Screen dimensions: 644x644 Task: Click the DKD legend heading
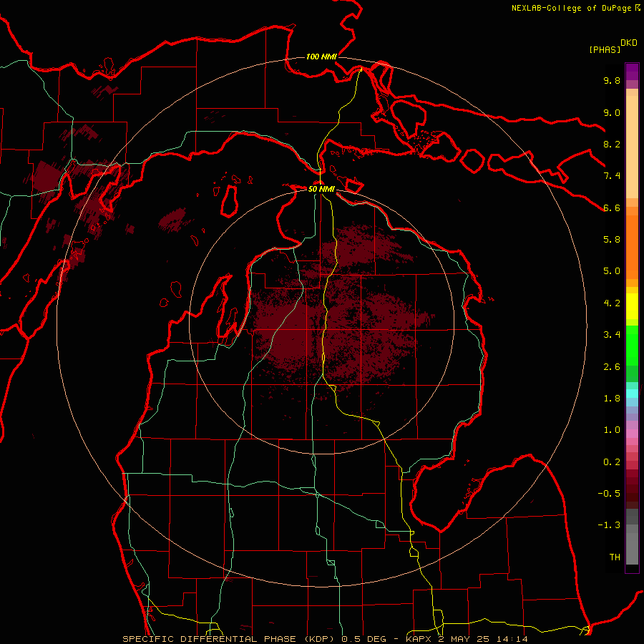pos(629,43)
